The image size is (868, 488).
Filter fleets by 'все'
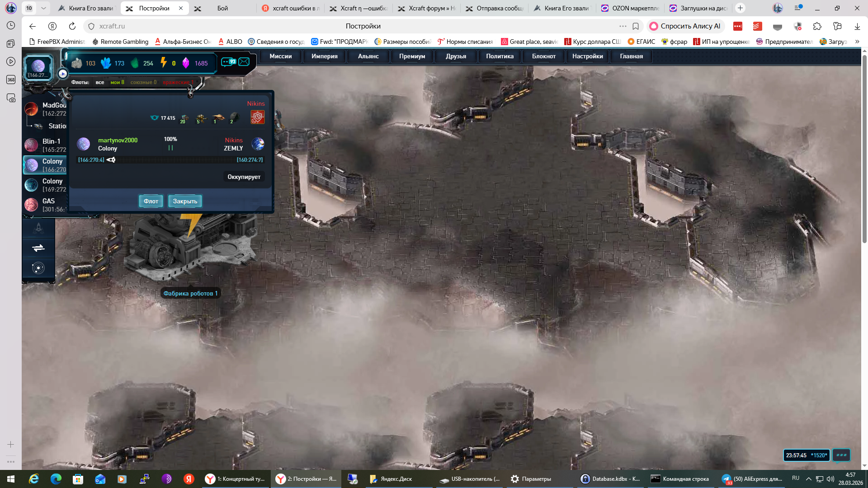(100, 82)
